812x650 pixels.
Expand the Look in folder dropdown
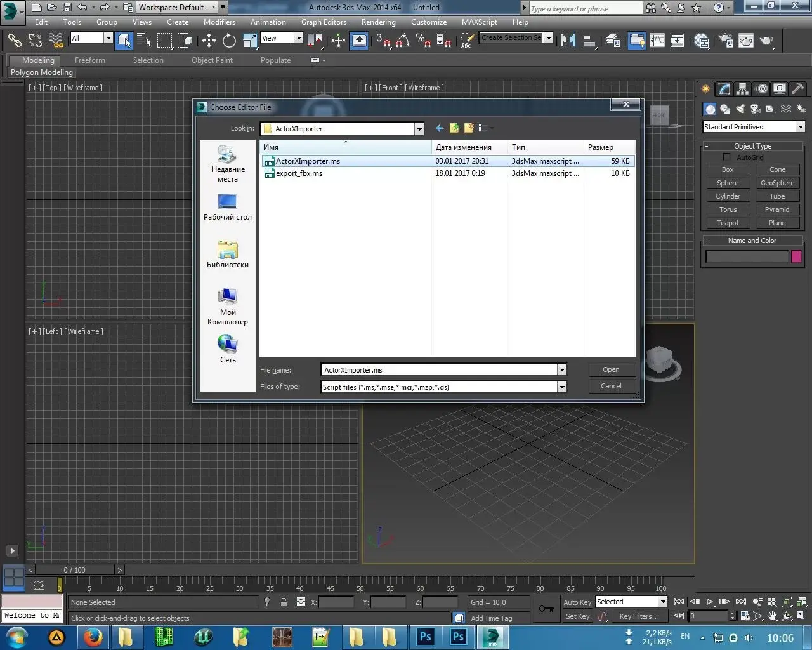(419, 129)
